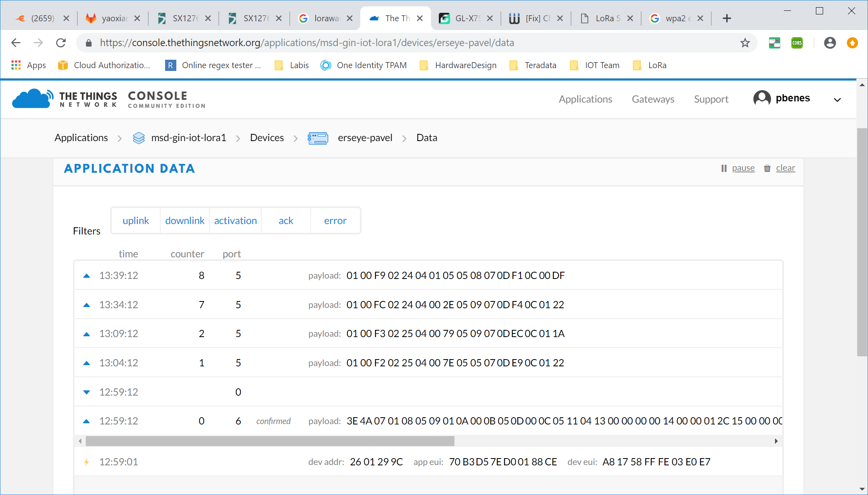Open the Teradata bookmark folder
This screenshot has height=495, width=868.
533,65
